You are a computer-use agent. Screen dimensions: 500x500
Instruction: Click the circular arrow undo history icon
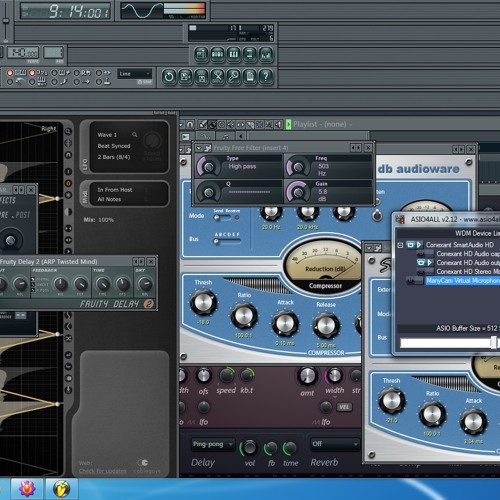(169, 77)
